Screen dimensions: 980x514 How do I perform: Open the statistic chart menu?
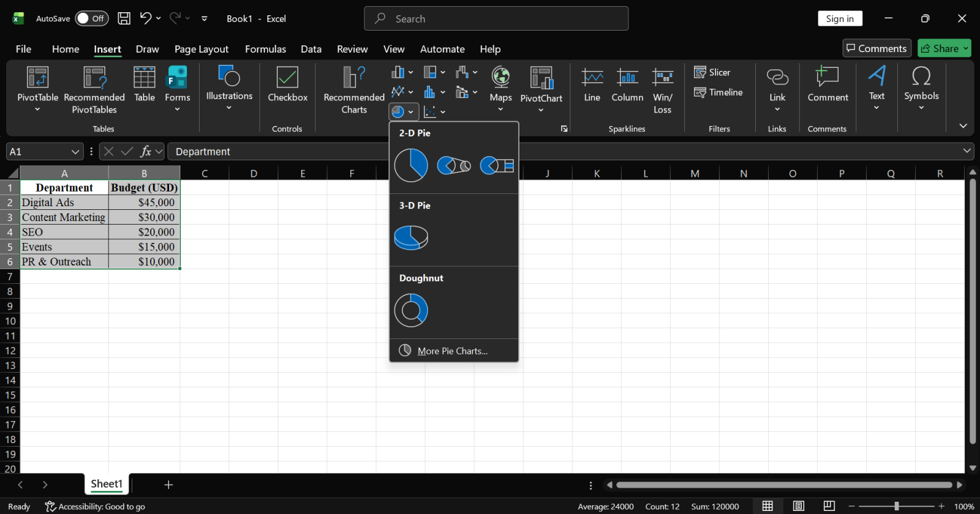(434, 92)
